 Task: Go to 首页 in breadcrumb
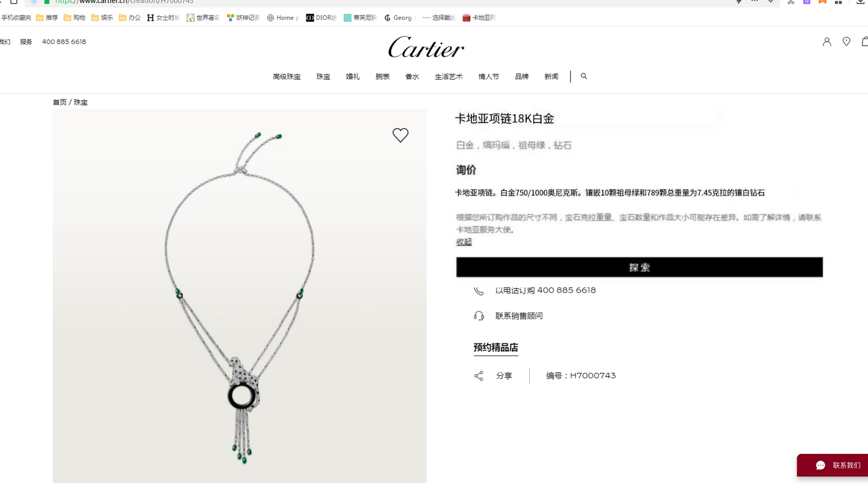tap(59, 102)
